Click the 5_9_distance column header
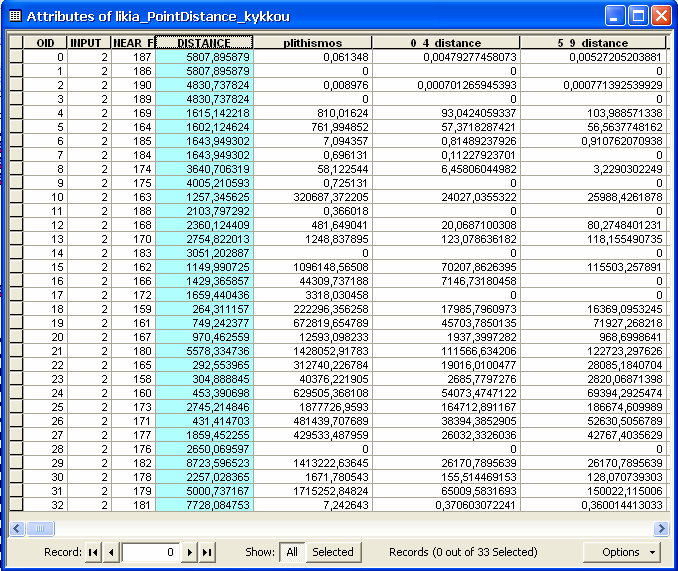Image resolution: width=678 pixels, height=571 pixels. 593,43
